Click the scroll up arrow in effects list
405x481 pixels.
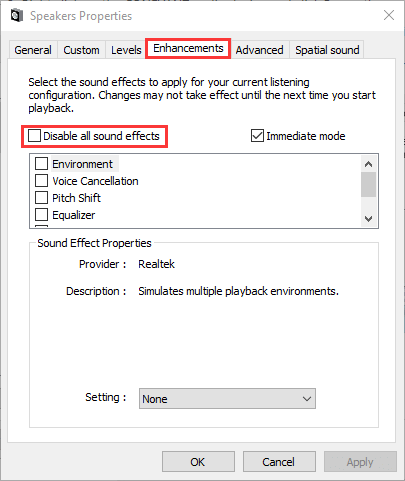(x=368, y=164)
